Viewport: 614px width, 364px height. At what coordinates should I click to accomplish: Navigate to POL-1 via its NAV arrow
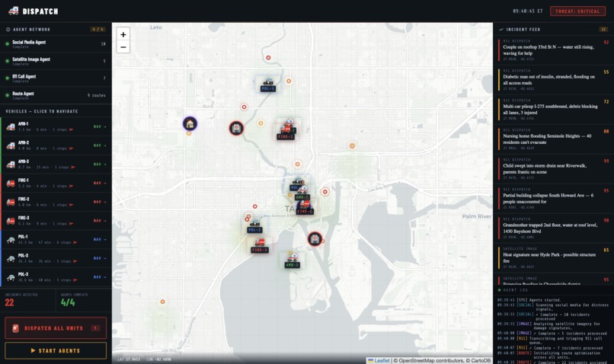coord(100,239)
